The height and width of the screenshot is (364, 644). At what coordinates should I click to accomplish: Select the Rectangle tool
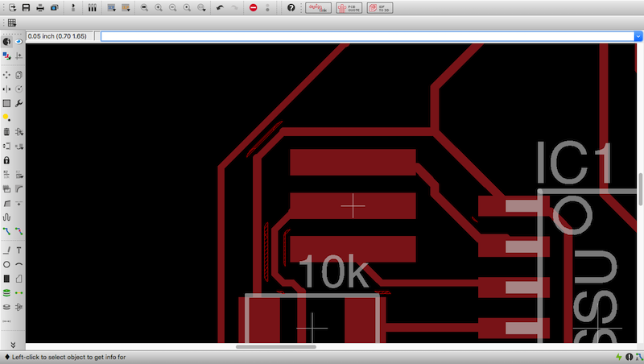[x=6, y=279]
